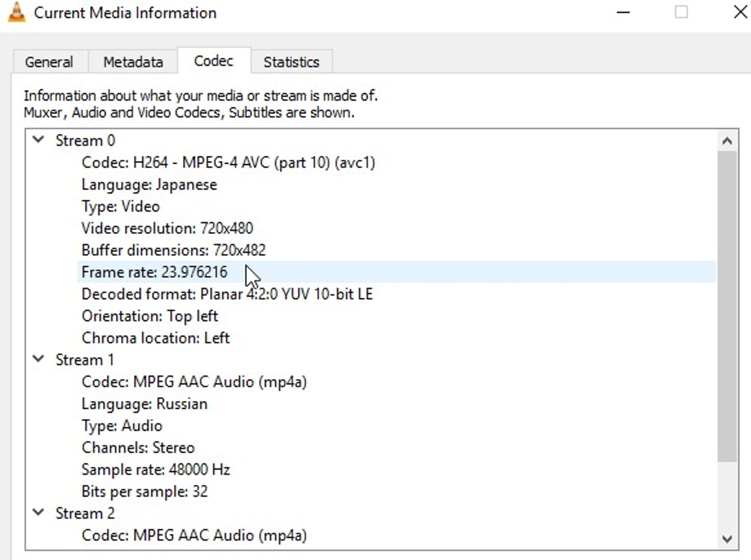The width and height of the screenshot is (751, 560).
Task: Minimize the Current Media Information window
Action: pyautogui.click(x=623, y=13)
